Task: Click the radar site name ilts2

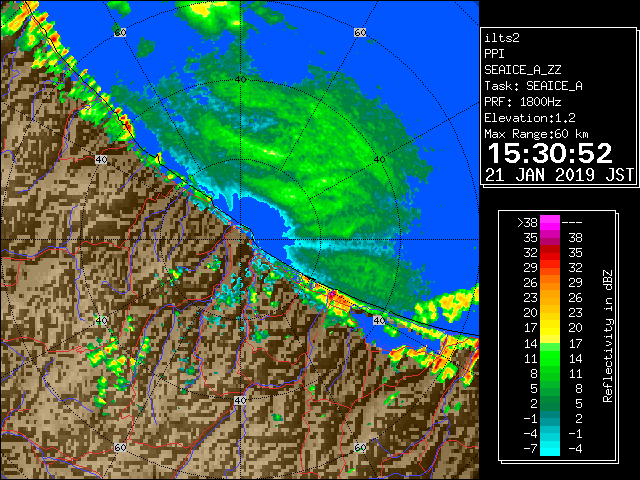Action: [502, 38]
